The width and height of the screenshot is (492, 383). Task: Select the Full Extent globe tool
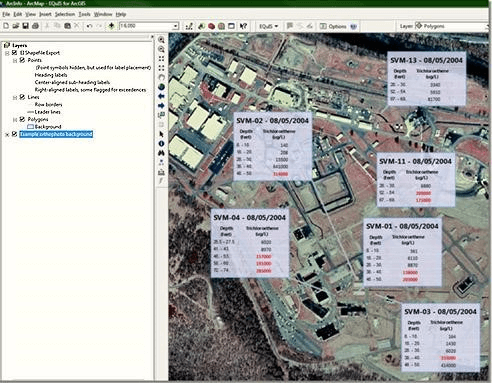[161, 87]
